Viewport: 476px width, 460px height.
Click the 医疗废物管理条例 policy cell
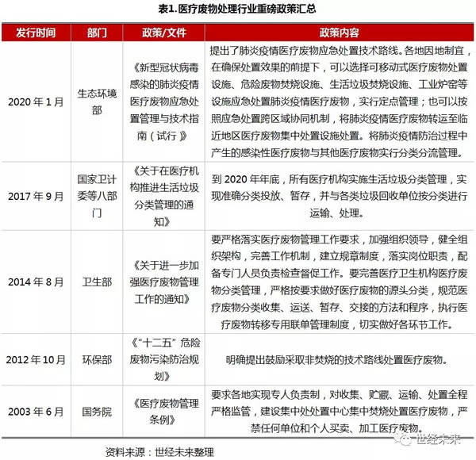pos(164,412)
